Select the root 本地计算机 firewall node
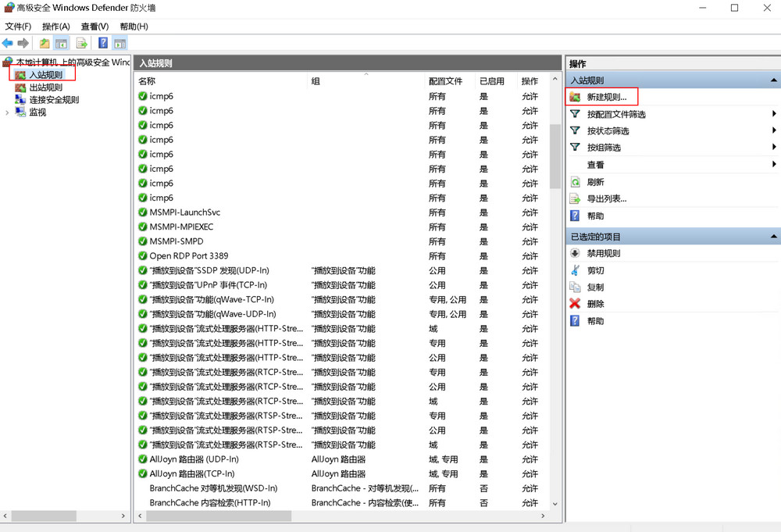 pyautogui.click(x=72, y=62)
